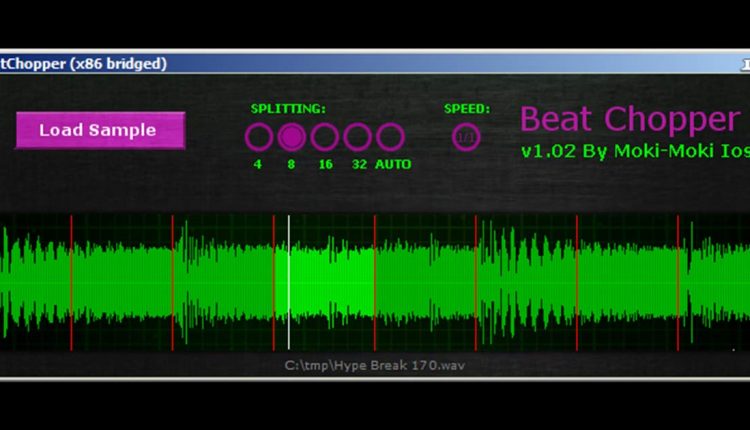Click the v1.02 By Moki-Moki credit text
The width and height of the screenshot is (750, 430).
click(635, 151)
